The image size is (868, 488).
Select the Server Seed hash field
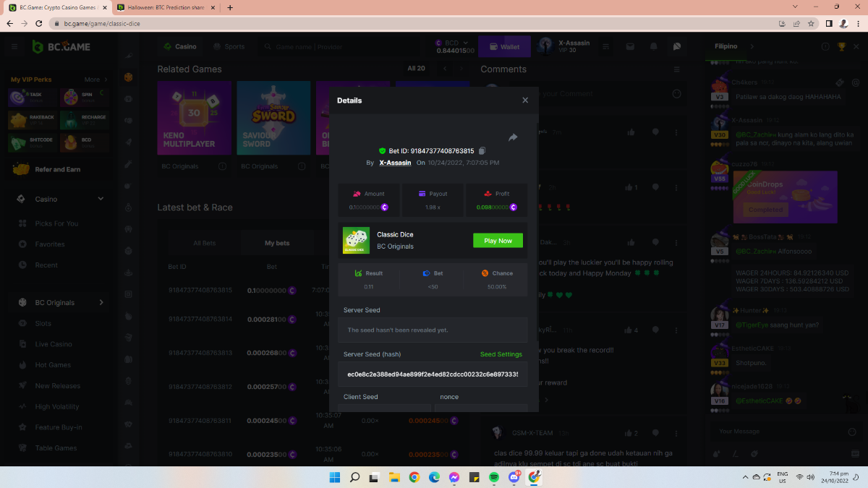[433, 374]
